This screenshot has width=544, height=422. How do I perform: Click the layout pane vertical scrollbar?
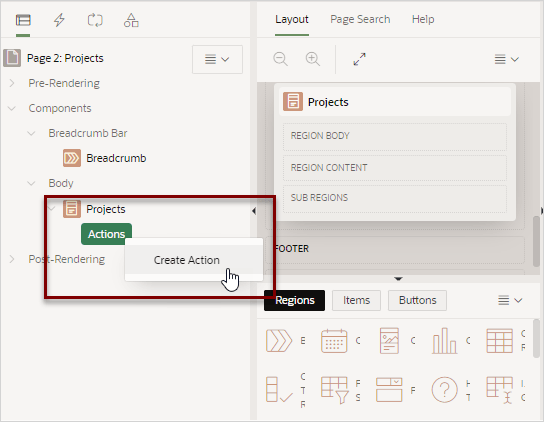pyautogui.click(x=536, y=241)
